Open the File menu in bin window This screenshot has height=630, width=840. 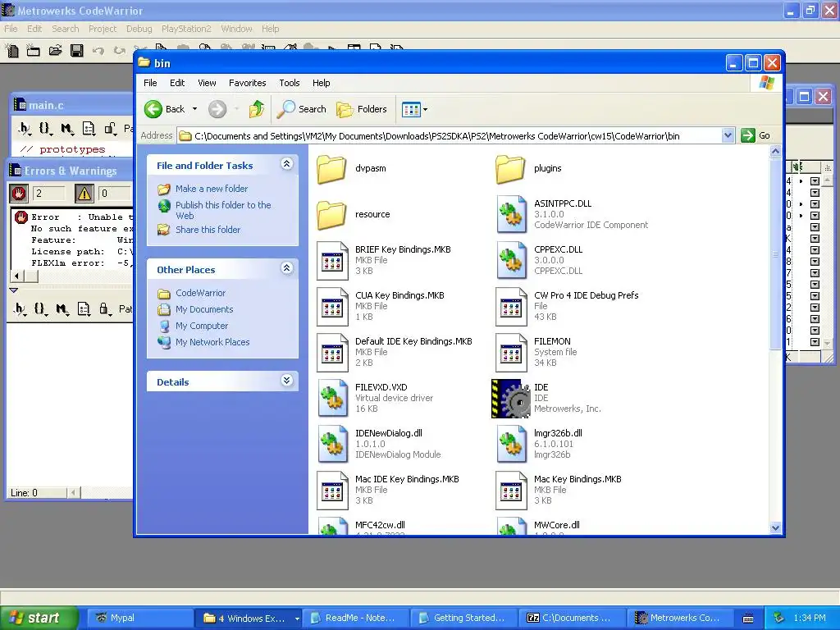(150, 83)
